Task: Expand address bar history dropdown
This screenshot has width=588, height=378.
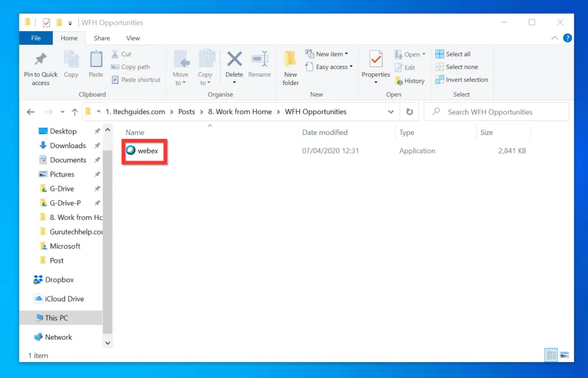Action: pos(390,112)
